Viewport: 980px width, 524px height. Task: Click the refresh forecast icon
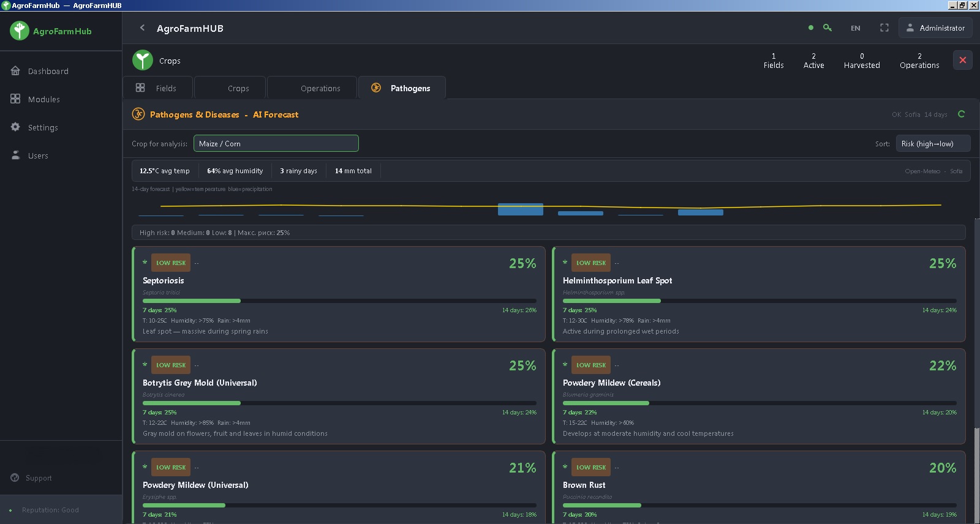(x=962, y=114)
